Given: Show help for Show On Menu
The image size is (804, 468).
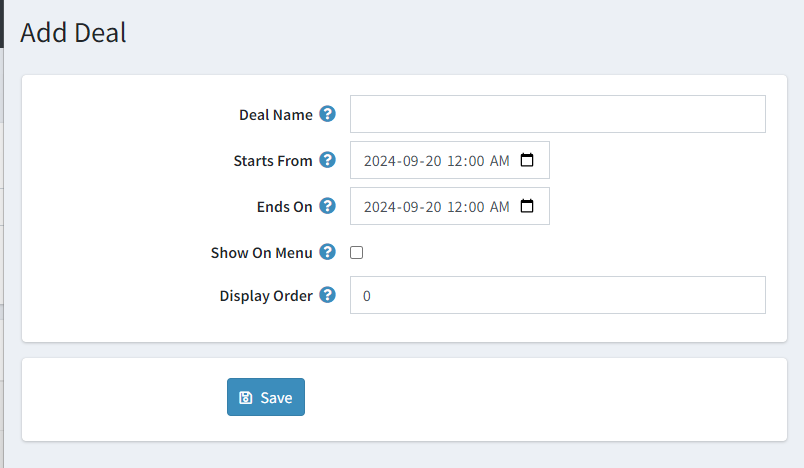Looking at the screenshot, I should tap(327, 252).
